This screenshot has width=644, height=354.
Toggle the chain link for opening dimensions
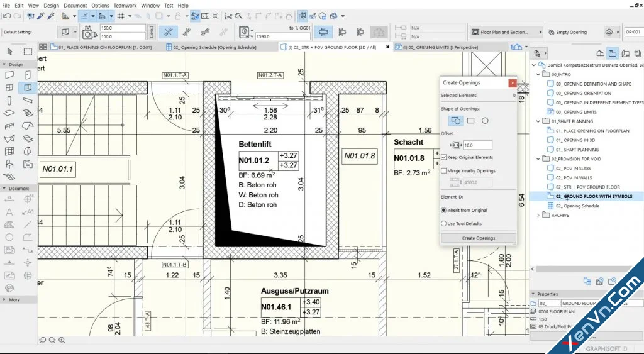coord(151,32)
